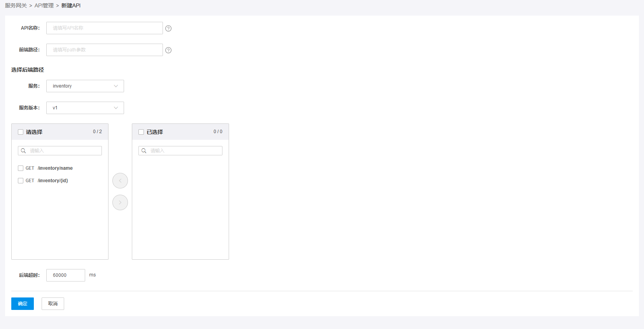The height and width of the screenshot is (329, 644).
Task: Click the v1 version dropdown chevron arrow
Action: (x=116, y=108)
